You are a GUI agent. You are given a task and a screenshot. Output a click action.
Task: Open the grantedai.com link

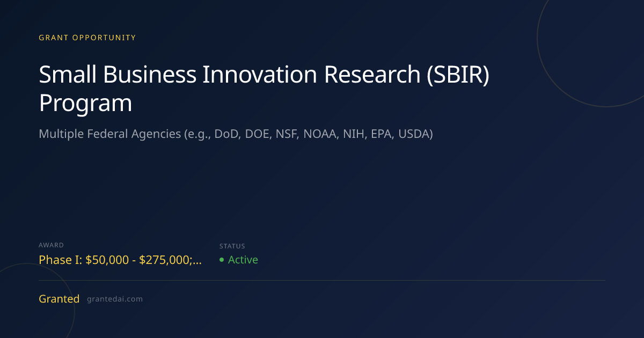pyautogui.click(x=115, y=299)
